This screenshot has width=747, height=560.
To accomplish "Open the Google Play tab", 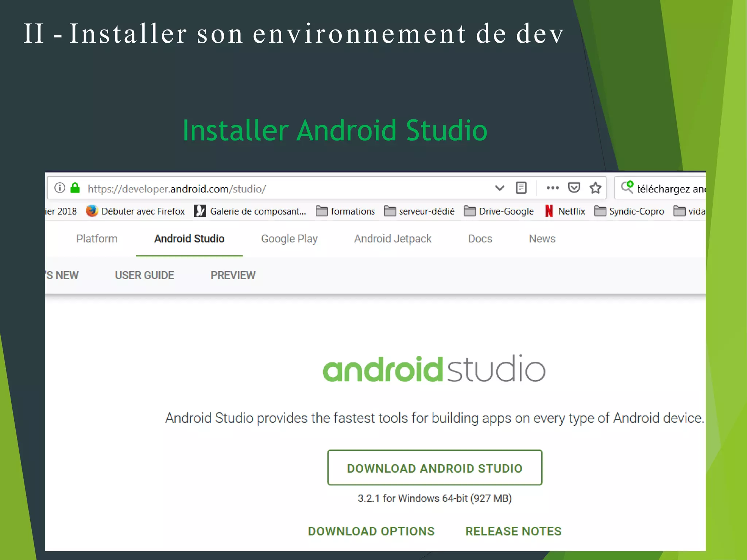I will click(289, 239).
